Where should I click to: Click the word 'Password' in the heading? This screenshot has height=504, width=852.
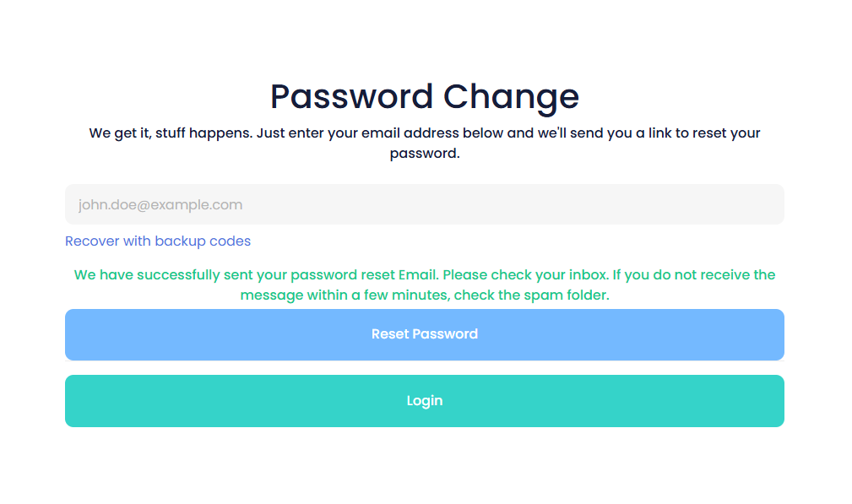(351, 96)
